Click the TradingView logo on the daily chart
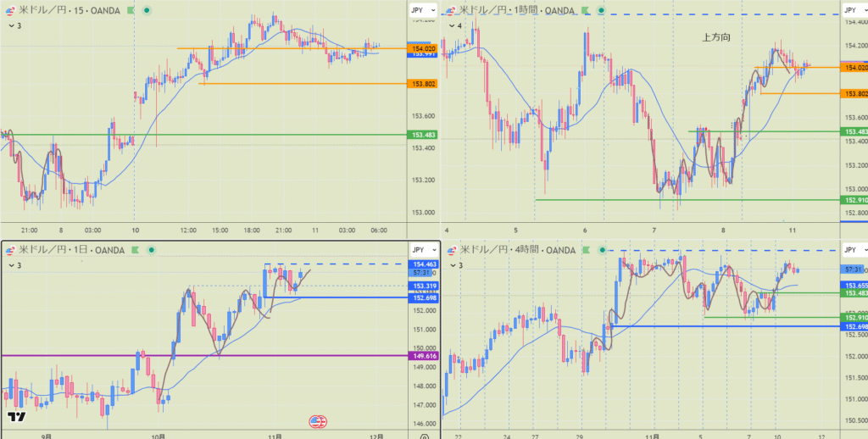 coord(15,417)
